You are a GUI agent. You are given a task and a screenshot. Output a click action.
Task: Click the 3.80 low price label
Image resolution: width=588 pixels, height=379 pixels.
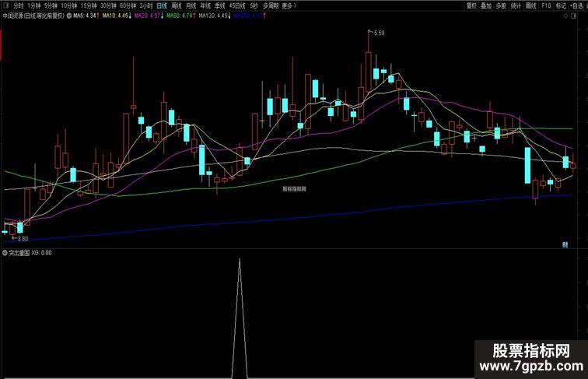(22, 239)
